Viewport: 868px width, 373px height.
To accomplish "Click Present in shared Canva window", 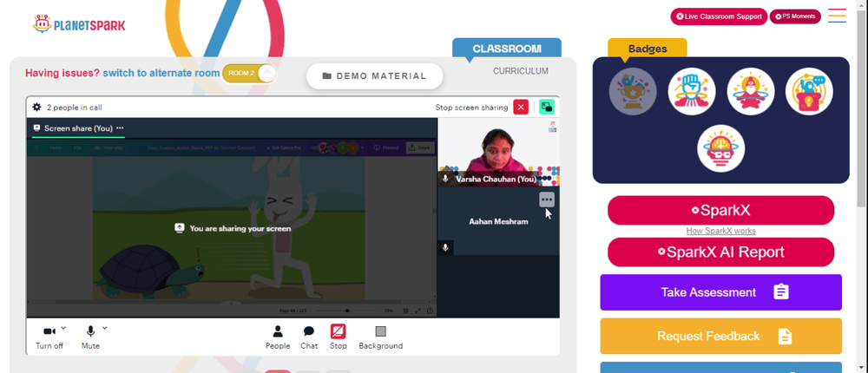I will (386, 147).
